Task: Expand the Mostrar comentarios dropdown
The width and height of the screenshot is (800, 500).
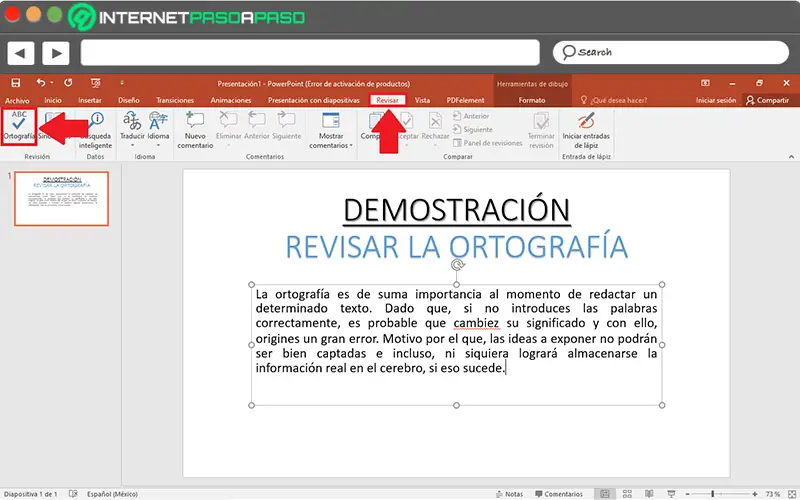Action: (x=331, y=140)
